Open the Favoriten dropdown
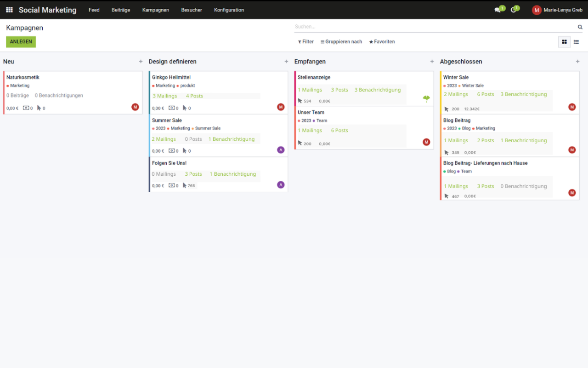 (382, 42)
